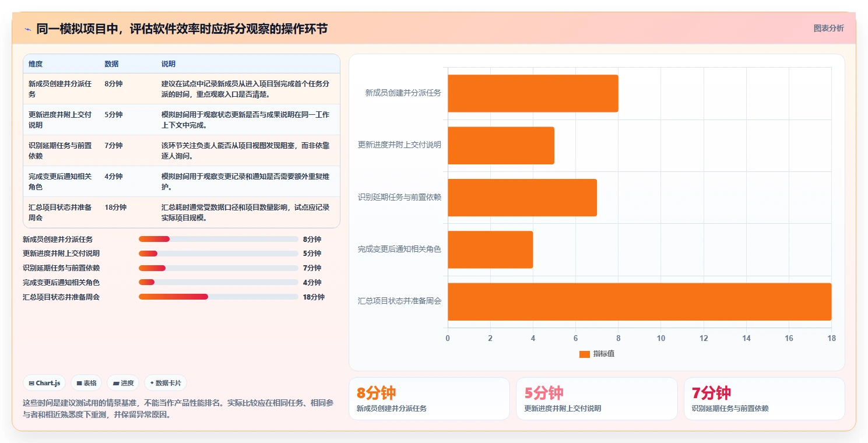This screenshot has height=443, width=868.
Task: Click the 维度 column header
Action: pyautogui.click(x=36, y=64)
